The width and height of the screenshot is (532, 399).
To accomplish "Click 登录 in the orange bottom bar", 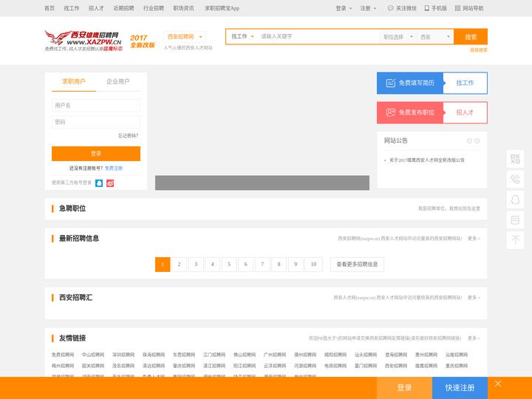I will point(404,388).
